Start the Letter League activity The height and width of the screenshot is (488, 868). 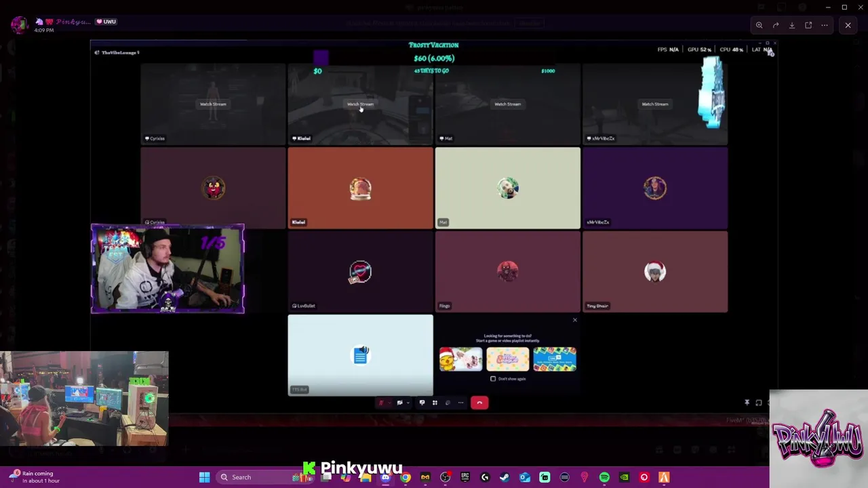tap(507, 359)
